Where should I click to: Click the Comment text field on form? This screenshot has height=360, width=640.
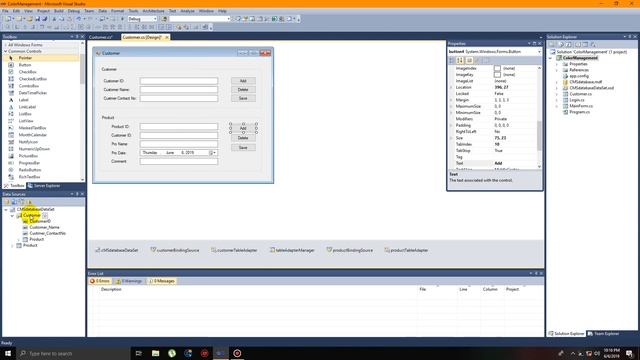click(x=179, y=161)
